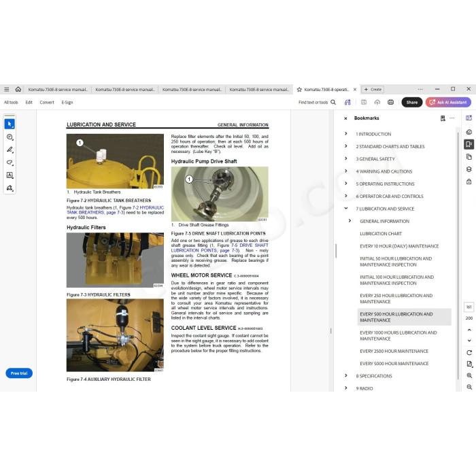Open Comments panel in right rail
476x476 pixels.
[469, 132]
